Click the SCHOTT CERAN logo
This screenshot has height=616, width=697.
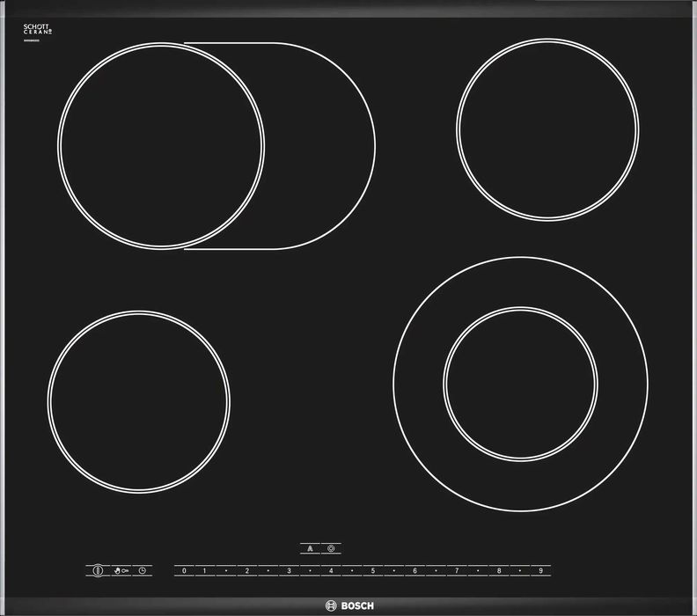[x=38, y=29]
